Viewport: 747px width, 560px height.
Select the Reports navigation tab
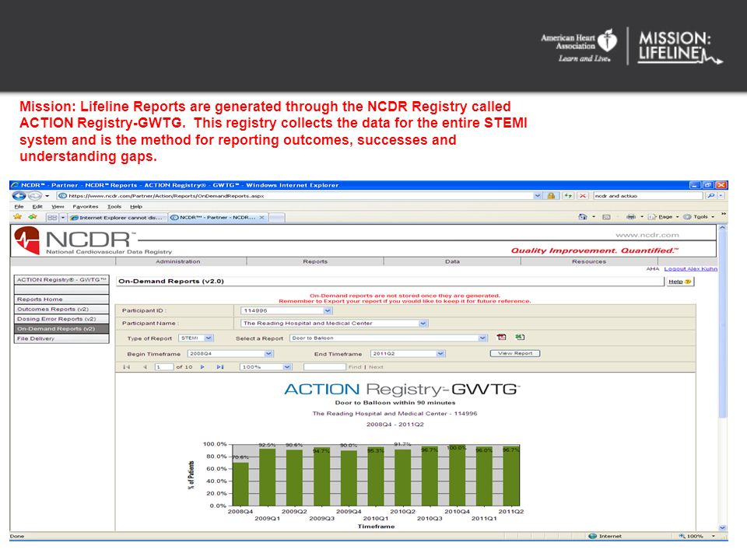pos(315,261)
